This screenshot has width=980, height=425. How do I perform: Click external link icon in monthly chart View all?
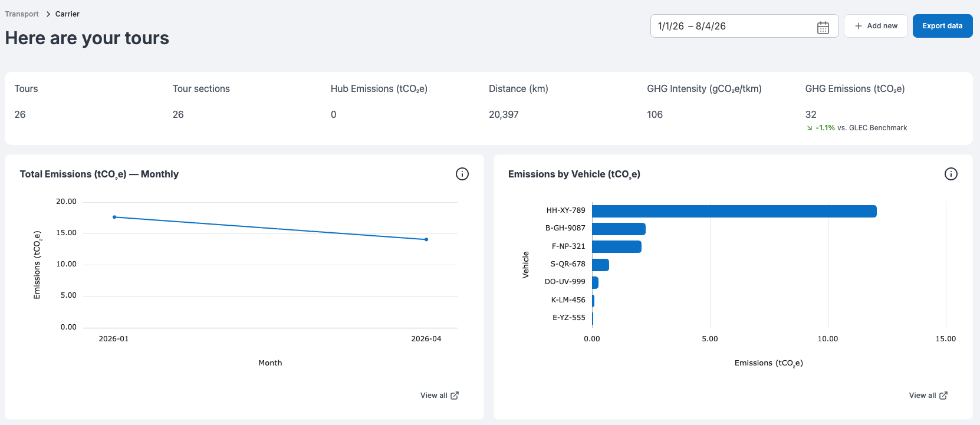[x=455, y=396]
